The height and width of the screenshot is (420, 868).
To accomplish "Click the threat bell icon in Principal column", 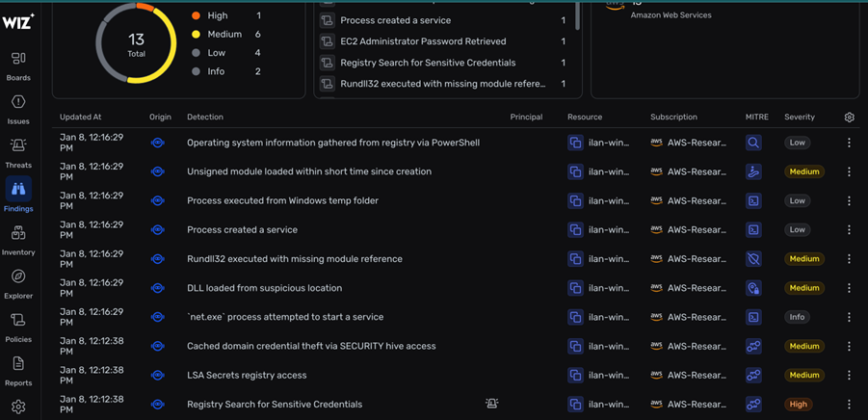I will click(x=491, y=405).
